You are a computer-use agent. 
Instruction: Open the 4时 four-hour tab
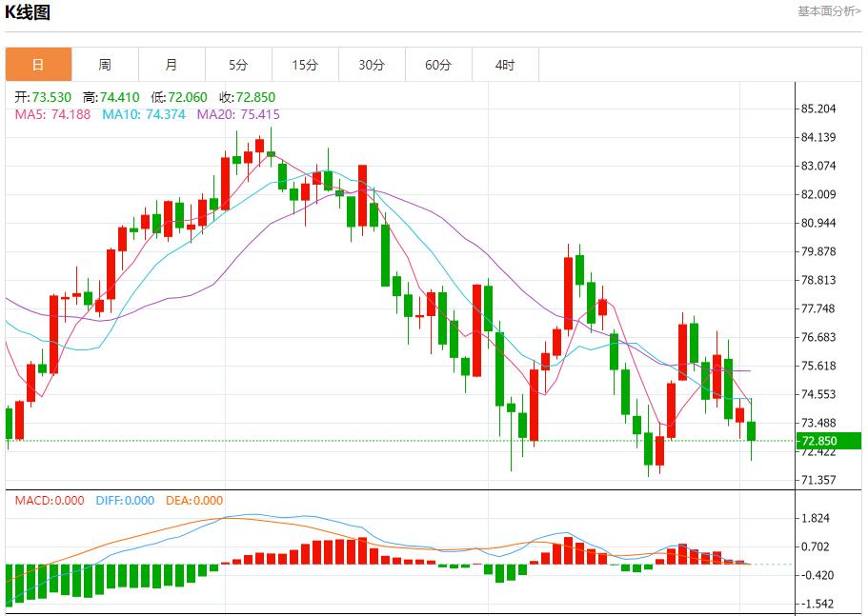[x=505, y=65]
